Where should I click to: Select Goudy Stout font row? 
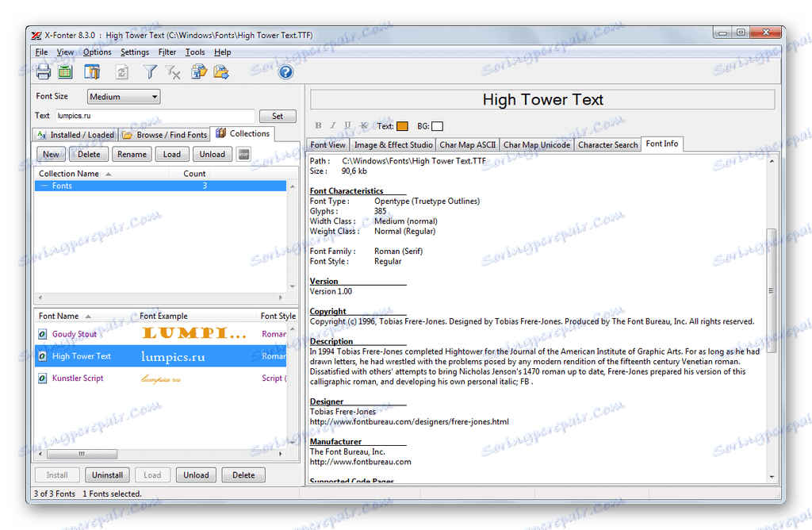(160, 334)
